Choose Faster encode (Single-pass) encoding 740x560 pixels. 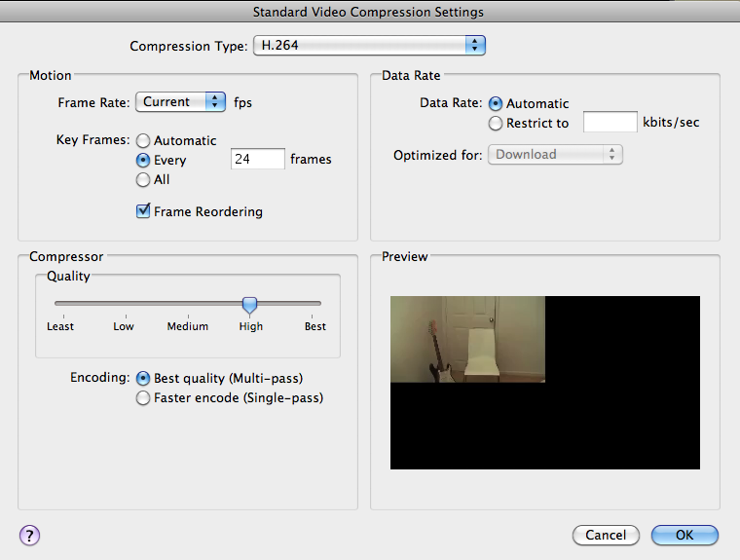pos(143,398)
